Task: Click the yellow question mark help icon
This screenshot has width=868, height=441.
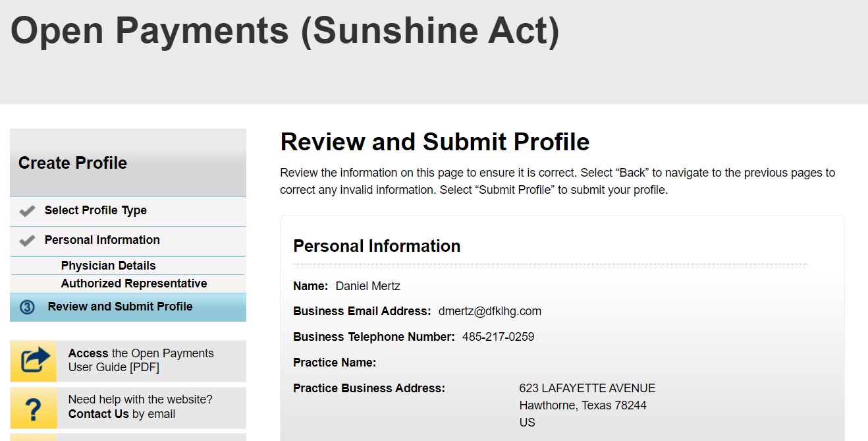Action: [x=34, y=408]
